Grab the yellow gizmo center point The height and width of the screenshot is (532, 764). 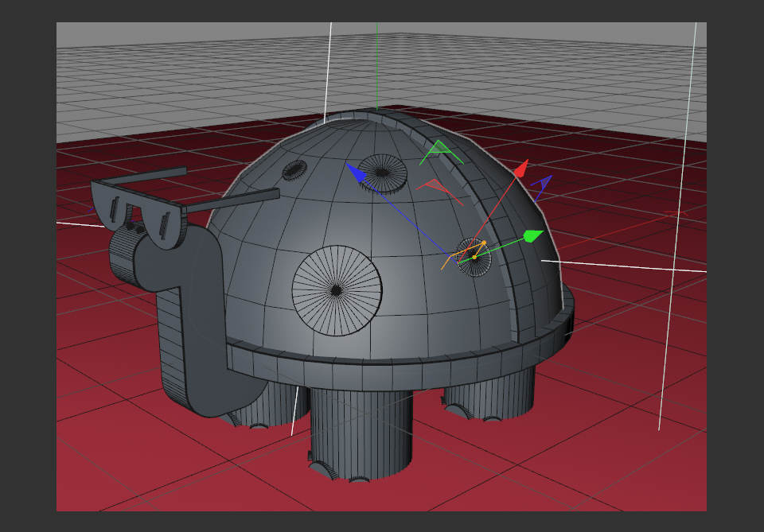[x=474, y=256]
